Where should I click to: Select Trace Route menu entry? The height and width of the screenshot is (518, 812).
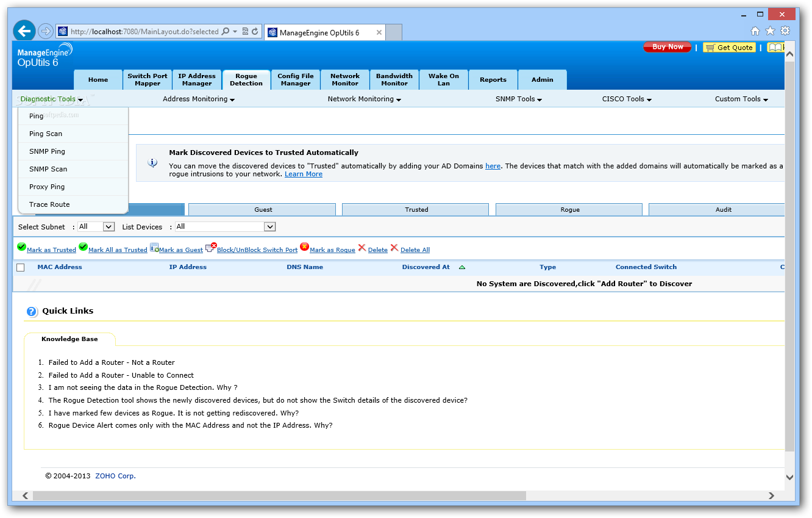tap(73, 204)
